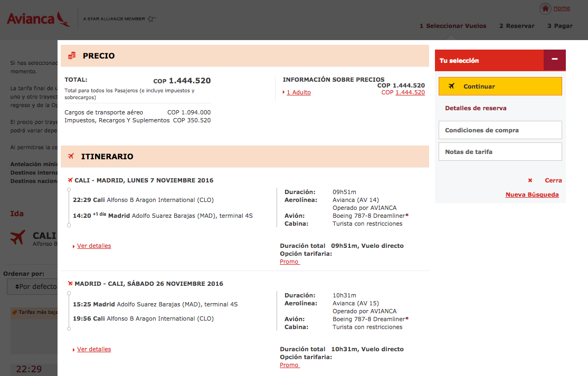Click the coins icon beside PRECIO
Viewport: 588px width, 376px height.
[72, 55]
